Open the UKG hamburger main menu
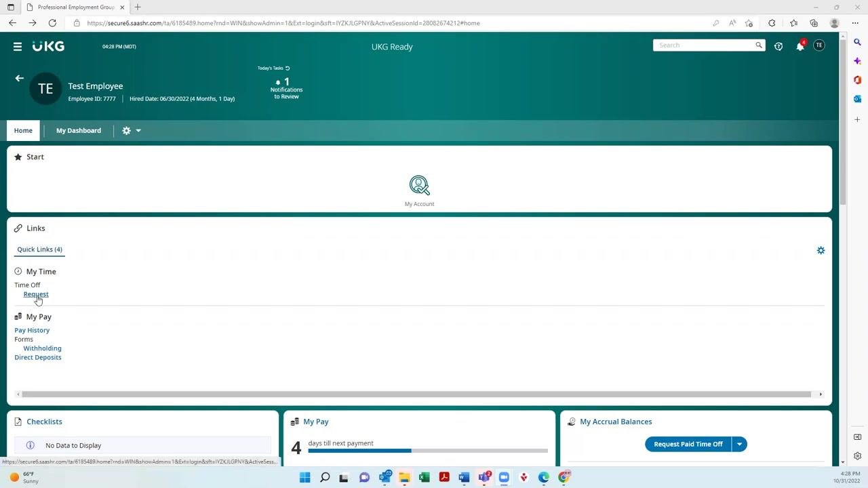The image size is (868, 488). pyautogui.click(x=18, y=46)
